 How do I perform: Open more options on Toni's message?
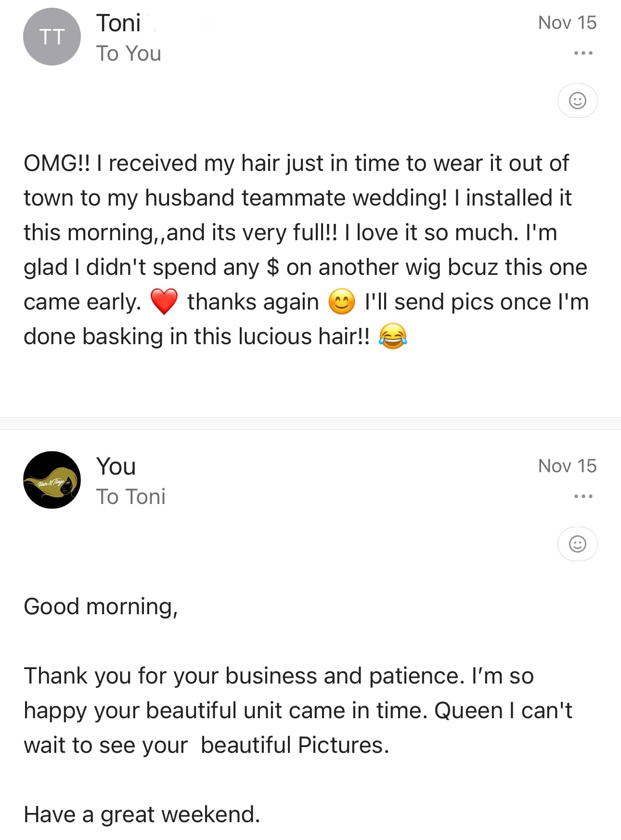pos(583,53)
